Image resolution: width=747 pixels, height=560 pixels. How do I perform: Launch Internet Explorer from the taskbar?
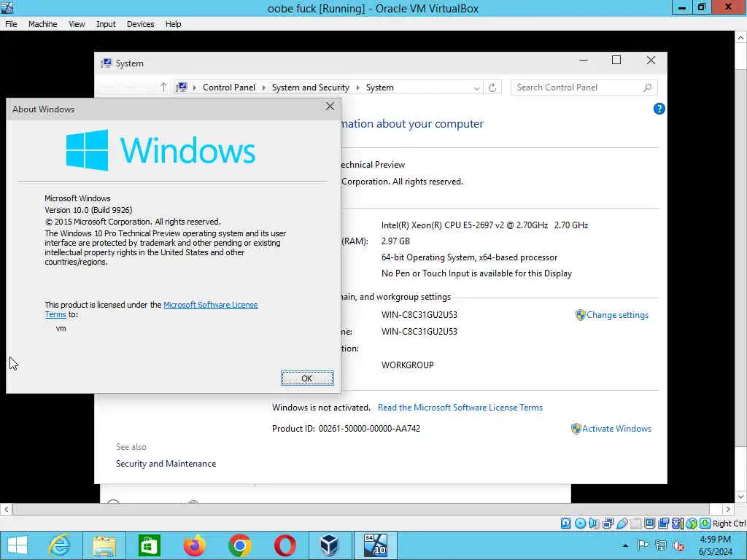point(59,545)
